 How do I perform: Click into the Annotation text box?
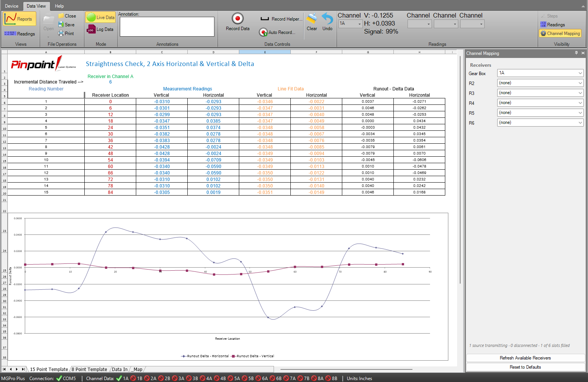click(167, 27)
